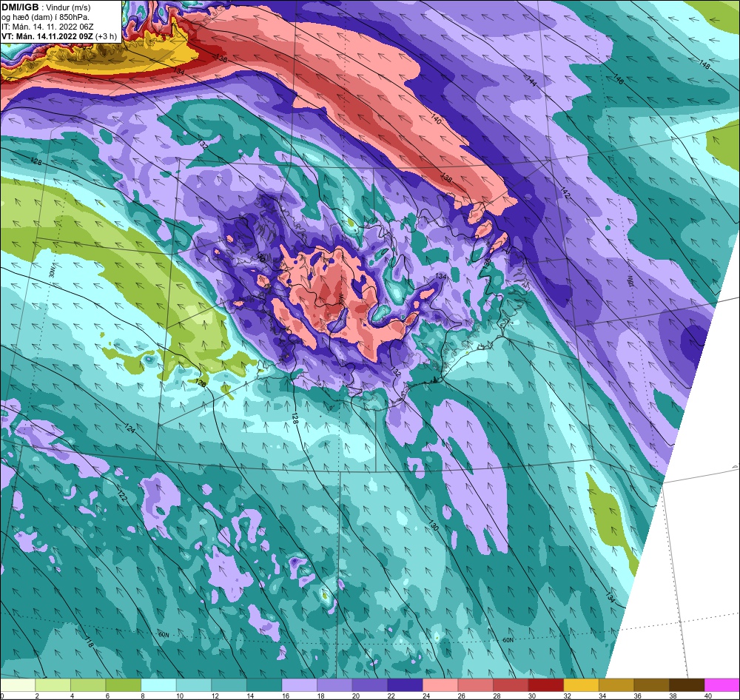Select the legend swatch between 18 and 20
Screen dimensions: 740x700
[334, 685]
